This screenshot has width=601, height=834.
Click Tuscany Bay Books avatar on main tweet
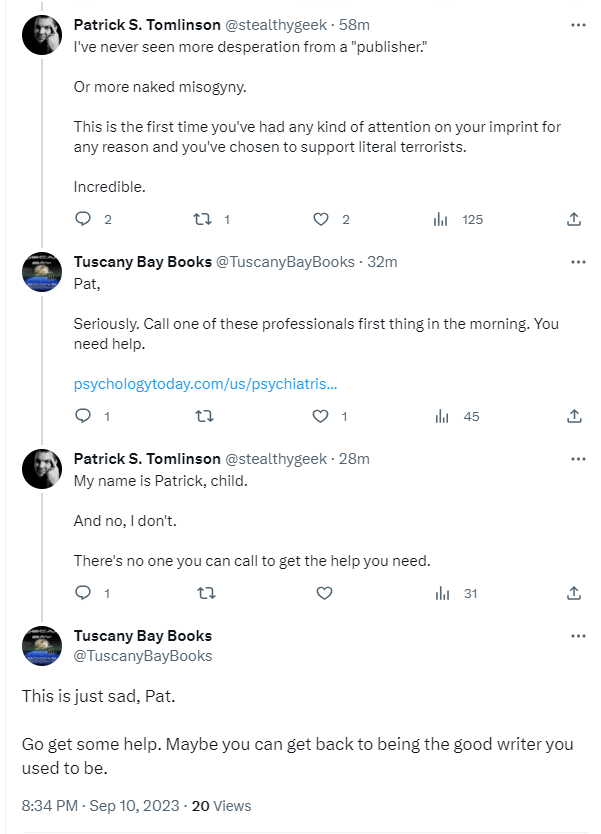point(42,646)
